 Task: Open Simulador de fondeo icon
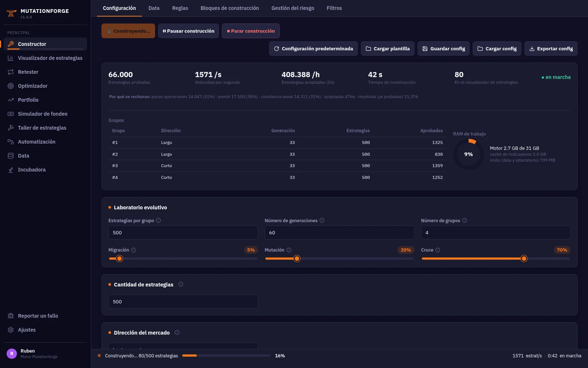pyautogui.click(x=11, y=114)
